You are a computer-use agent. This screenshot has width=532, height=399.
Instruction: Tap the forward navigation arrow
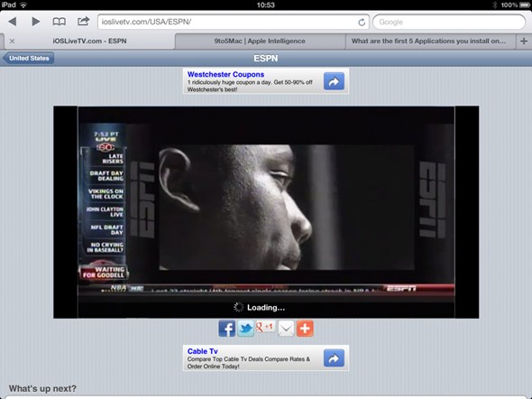click(x=36, y=22)
